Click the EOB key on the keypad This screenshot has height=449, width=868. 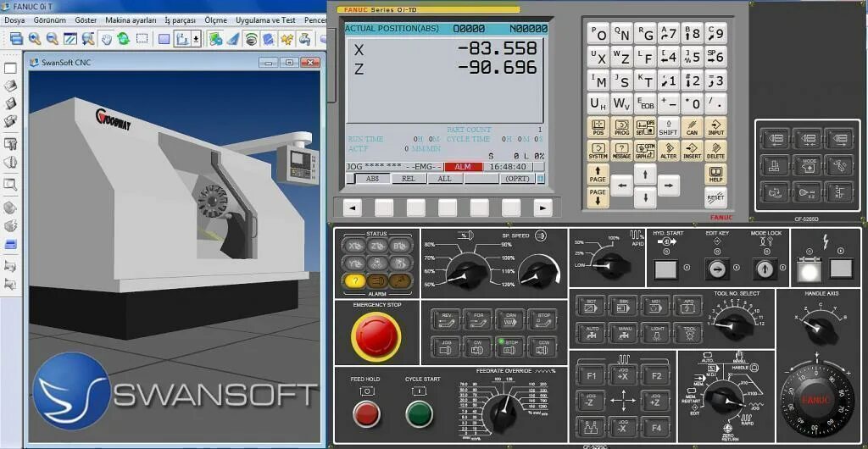(x=645, y=103)
